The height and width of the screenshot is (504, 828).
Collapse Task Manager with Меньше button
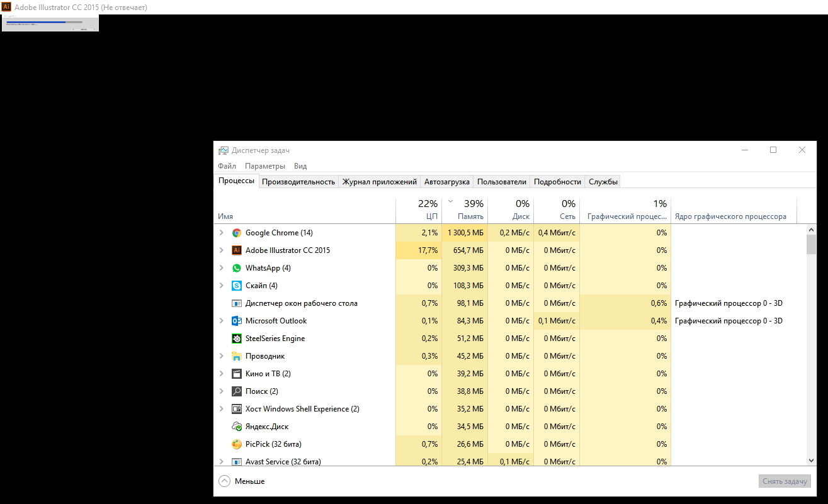coord(242,481)
